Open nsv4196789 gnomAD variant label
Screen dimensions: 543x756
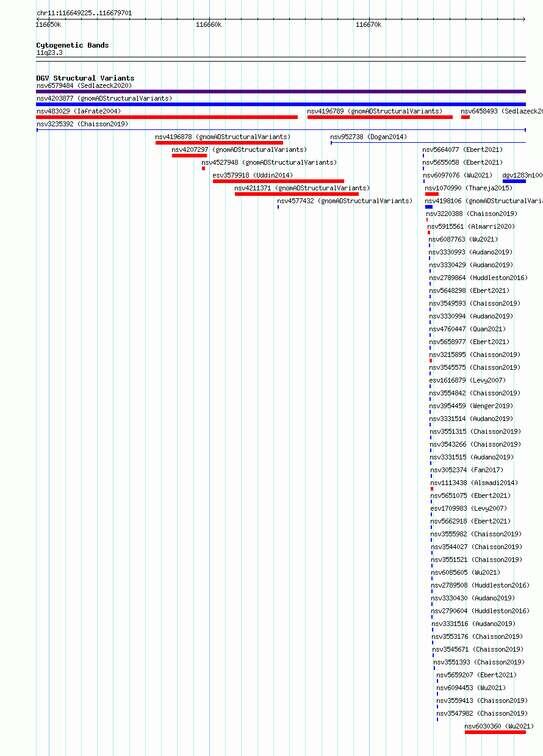pos(375,111)
